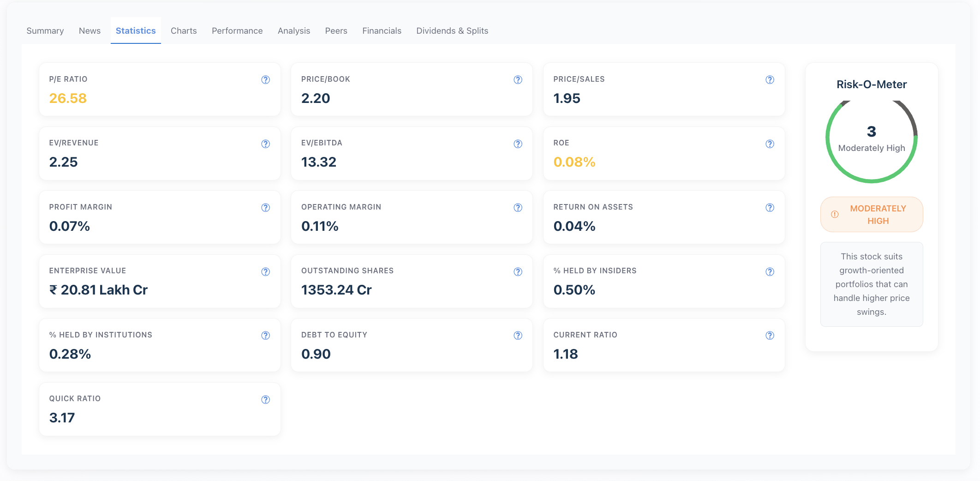Image resolution: width=980 pixels, height=481 pixels.
Task: Click % Held by Institutions value 0.28%
Action: 70,354
